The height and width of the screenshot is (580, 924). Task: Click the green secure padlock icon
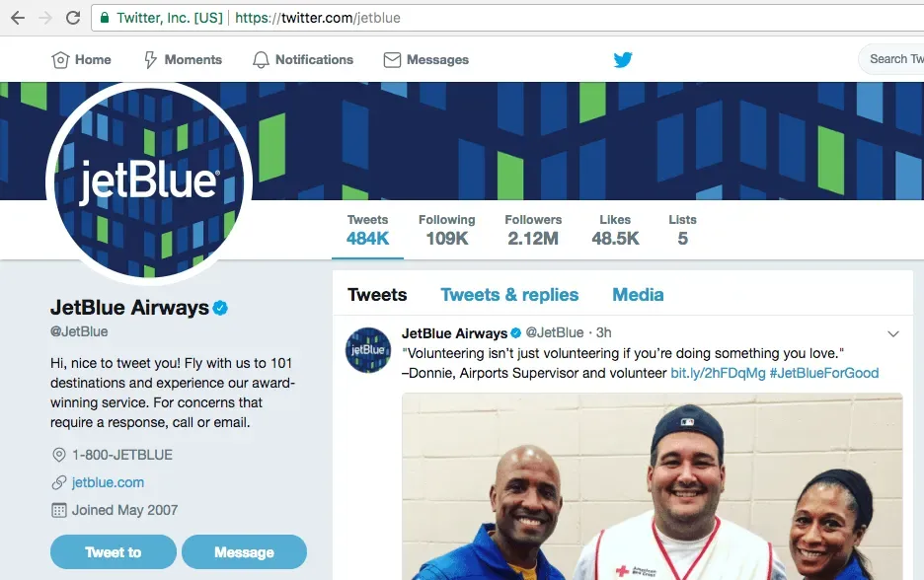click(105, 18)
